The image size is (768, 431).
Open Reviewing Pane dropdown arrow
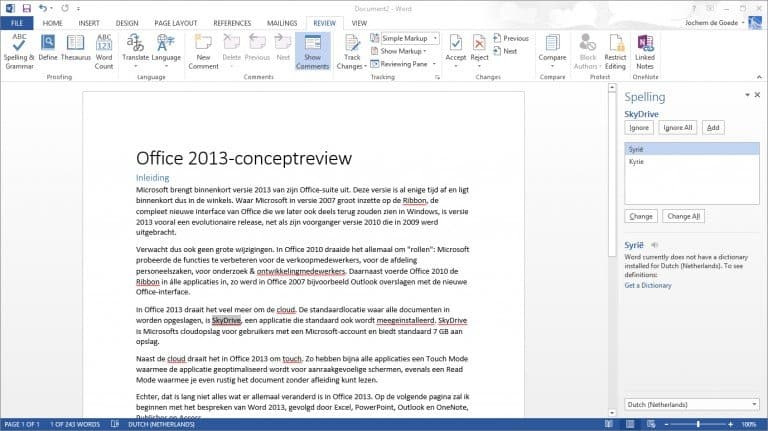coord(434,64)
